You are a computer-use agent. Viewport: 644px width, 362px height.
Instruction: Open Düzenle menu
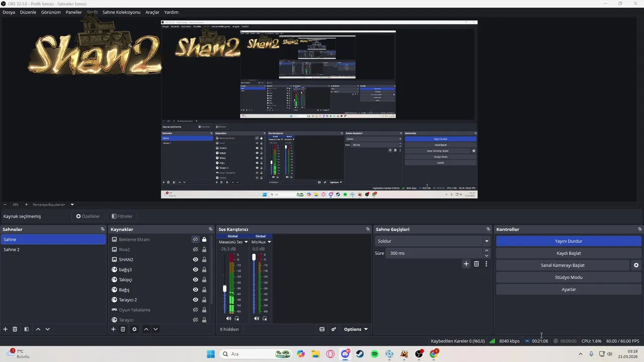click(28, 12)
